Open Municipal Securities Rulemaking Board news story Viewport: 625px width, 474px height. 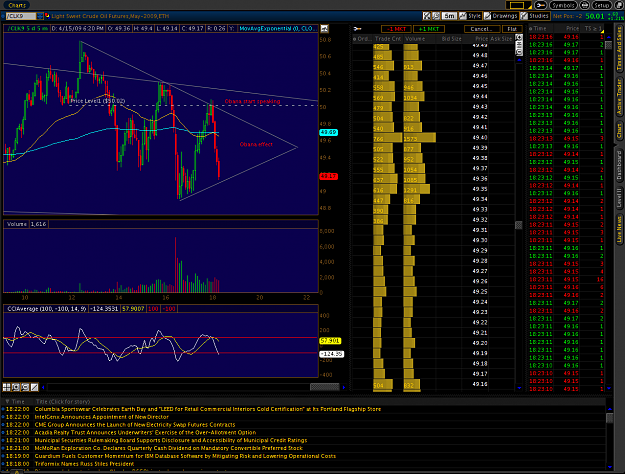(x=171, y=440)
